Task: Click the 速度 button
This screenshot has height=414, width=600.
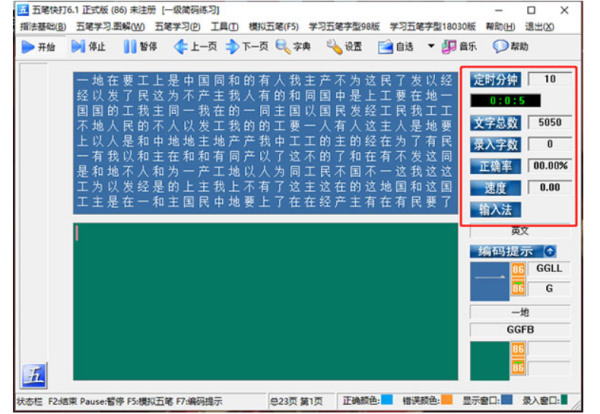Action: click(x=496, y=188)
